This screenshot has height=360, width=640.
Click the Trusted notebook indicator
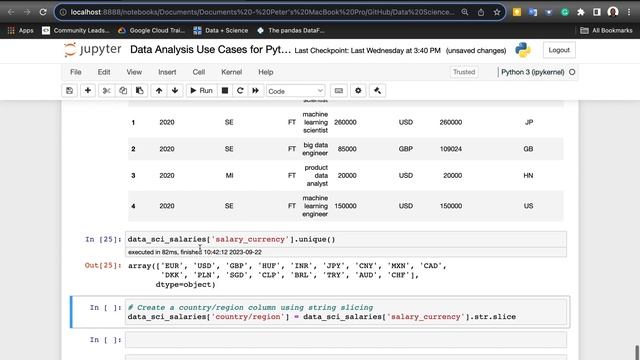[x=464, y=72]
